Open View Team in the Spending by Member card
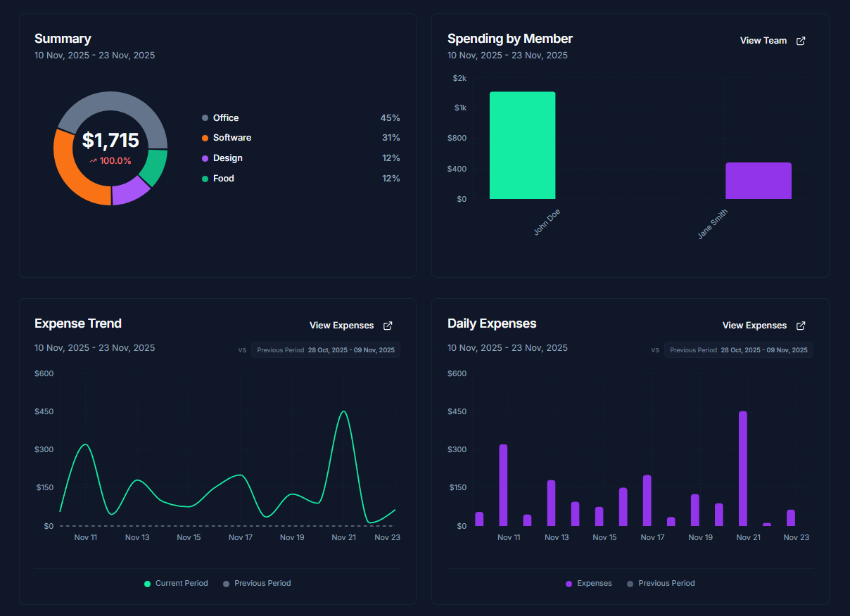This screenshot has height=616, width=850. 763,40
